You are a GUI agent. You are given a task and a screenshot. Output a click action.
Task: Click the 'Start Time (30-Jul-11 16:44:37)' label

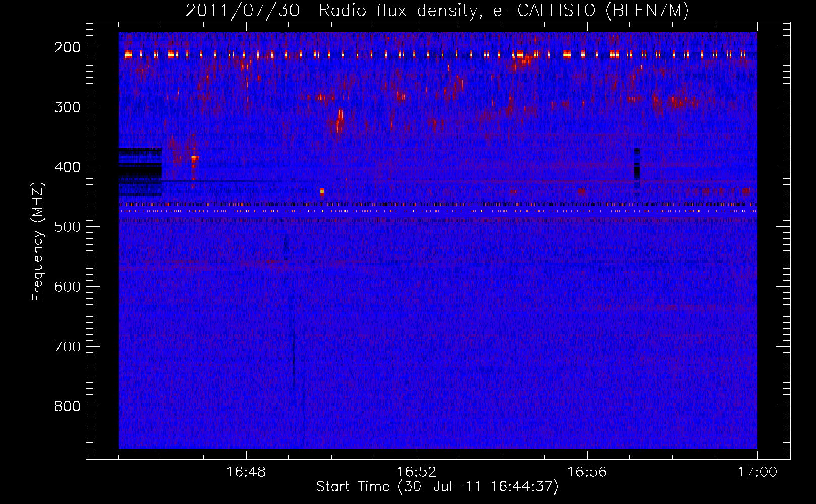pos(437,487)
